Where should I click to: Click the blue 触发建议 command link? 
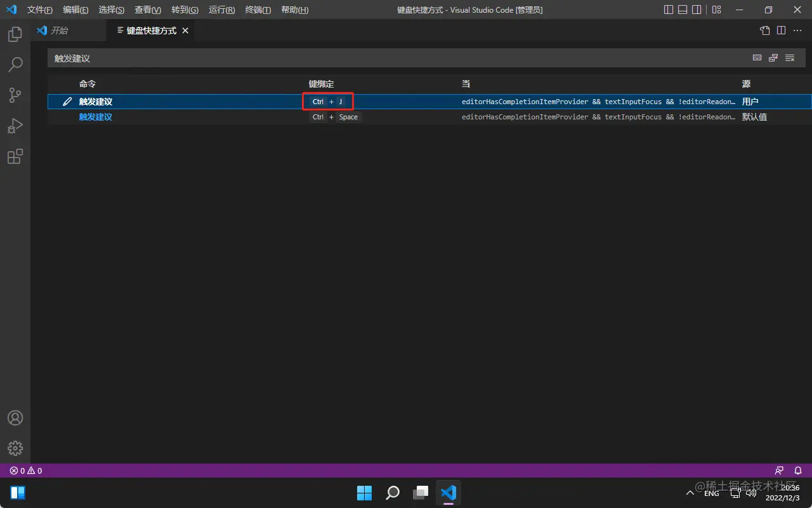pyautogui.click(x=96, y=117)
